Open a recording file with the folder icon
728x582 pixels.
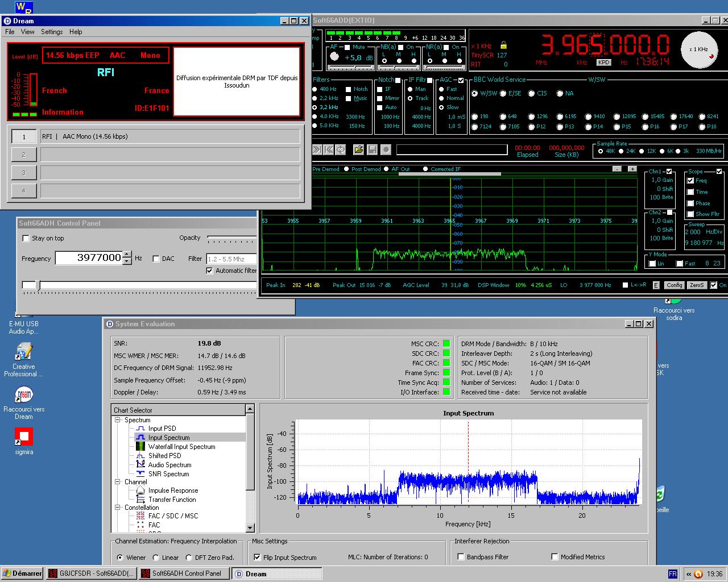(x=358, y=149)
